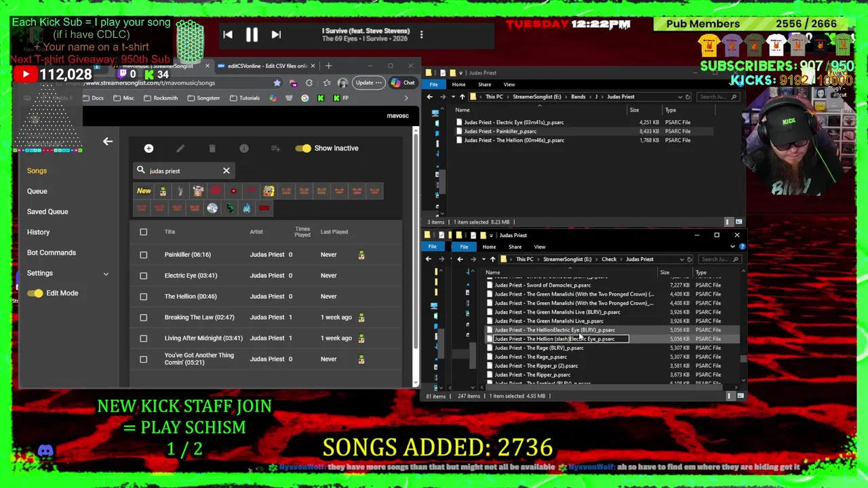Click the Bands breadcrumb in upper Explorer
The width and height of the screenshot is (868, 488).
[578, 97]
